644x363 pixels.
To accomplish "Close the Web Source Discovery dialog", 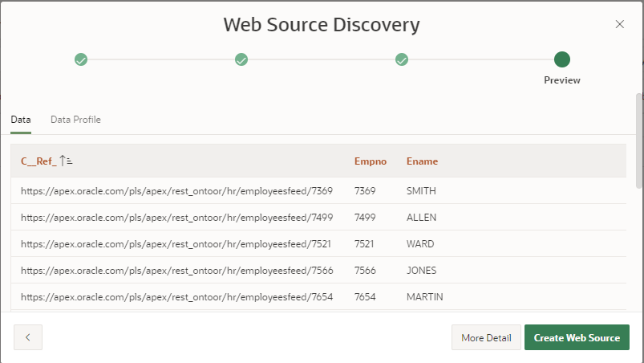I will [619, 24].
